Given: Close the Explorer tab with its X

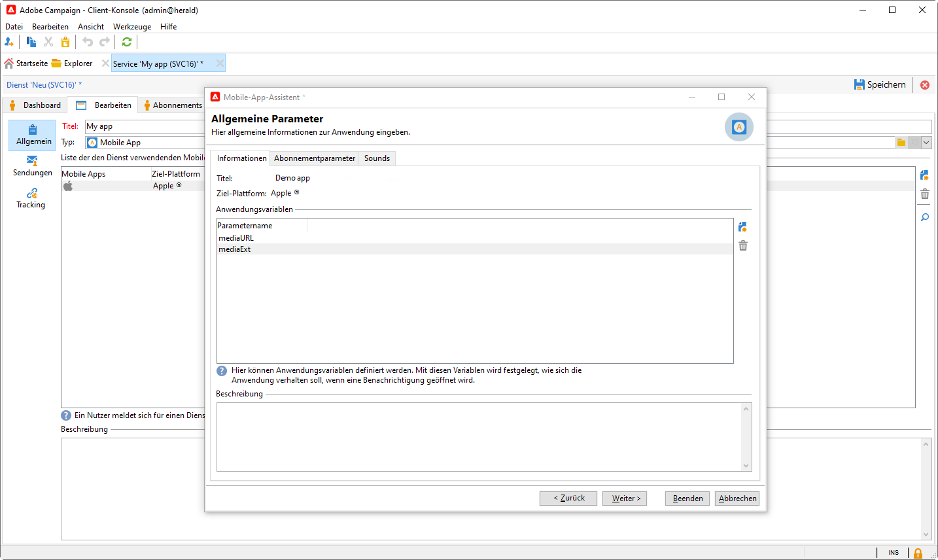Looking at the screenshot, I should 105,63.
